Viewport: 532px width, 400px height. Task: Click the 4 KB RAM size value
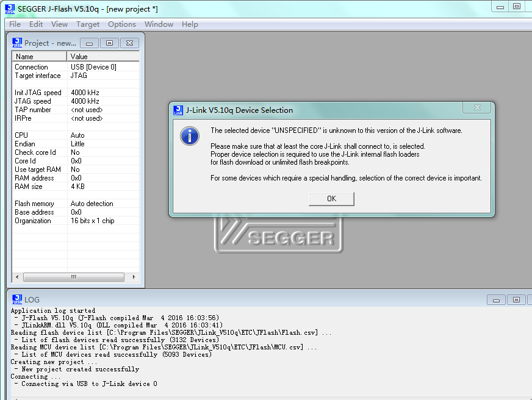coord(77,187)
